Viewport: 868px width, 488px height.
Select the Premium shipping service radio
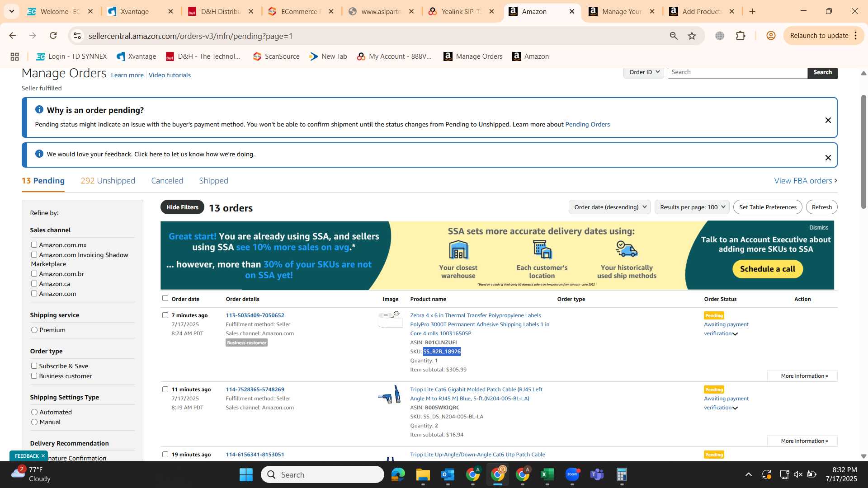pyautogui.click(x=34, y=330)
